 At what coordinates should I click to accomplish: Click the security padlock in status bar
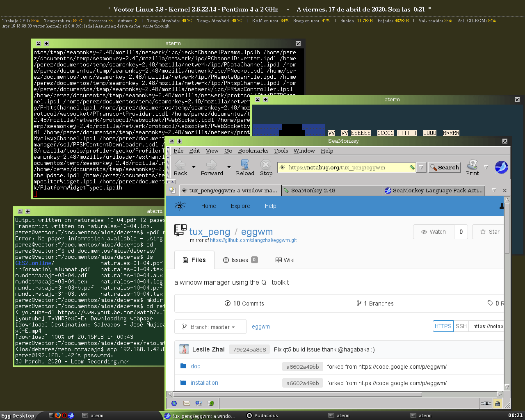coord(498,404)
